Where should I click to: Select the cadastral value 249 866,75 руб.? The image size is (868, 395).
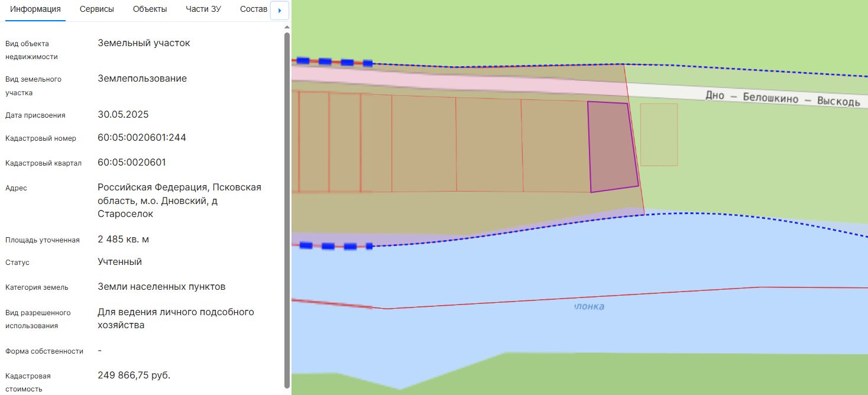[134, 375]
